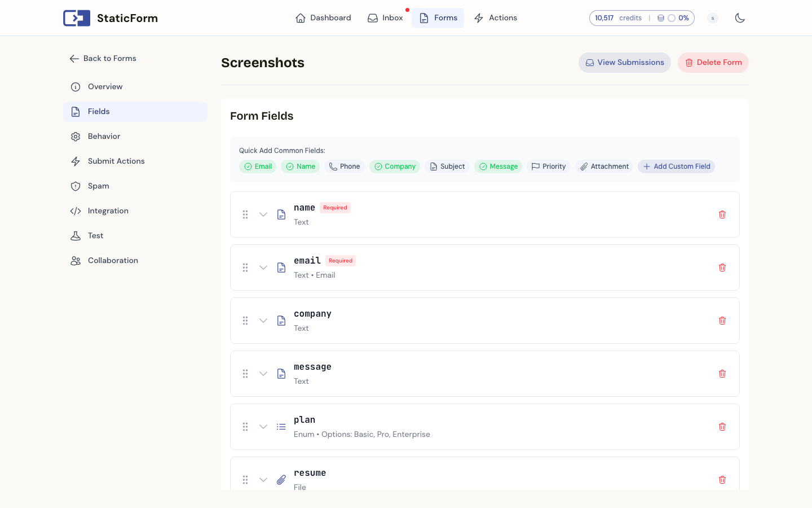Delete the plan field

point(722,427)
